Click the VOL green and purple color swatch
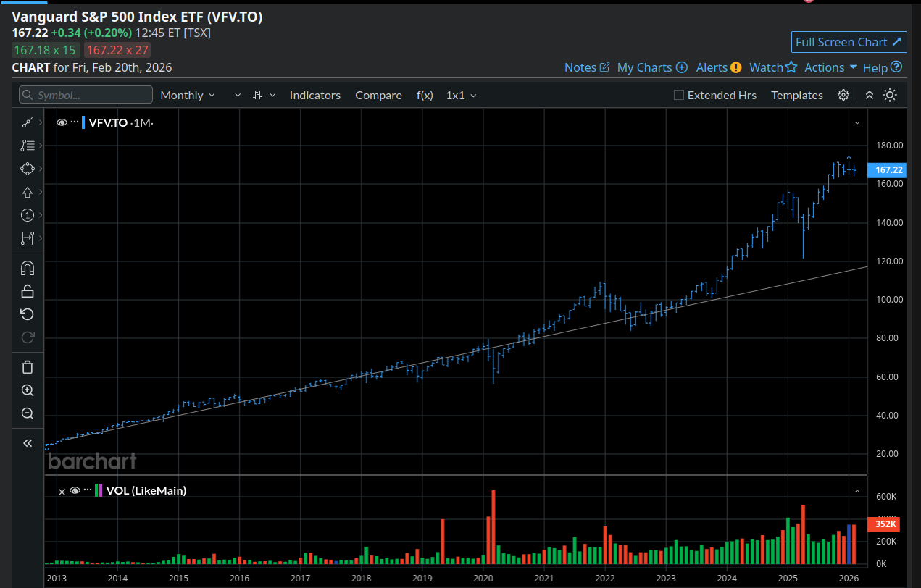 coord(99,490)
